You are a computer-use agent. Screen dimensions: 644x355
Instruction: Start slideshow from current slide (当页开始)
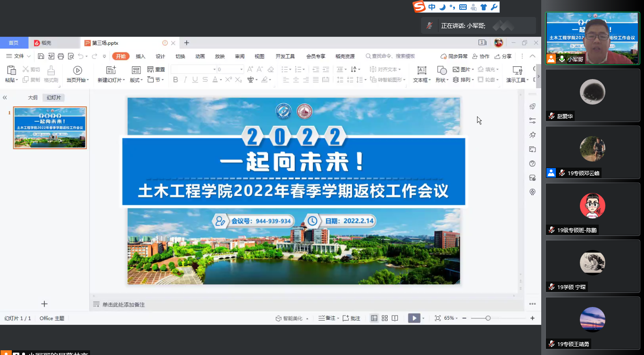tap(77, 71)
